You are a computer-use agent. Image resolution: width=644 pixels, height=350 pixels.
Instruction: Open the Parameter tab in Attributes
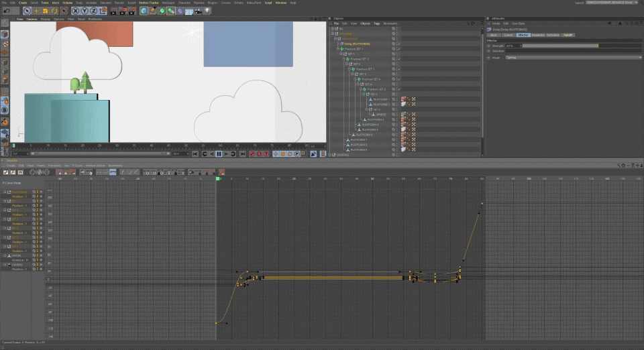click(x=538, y=35)
